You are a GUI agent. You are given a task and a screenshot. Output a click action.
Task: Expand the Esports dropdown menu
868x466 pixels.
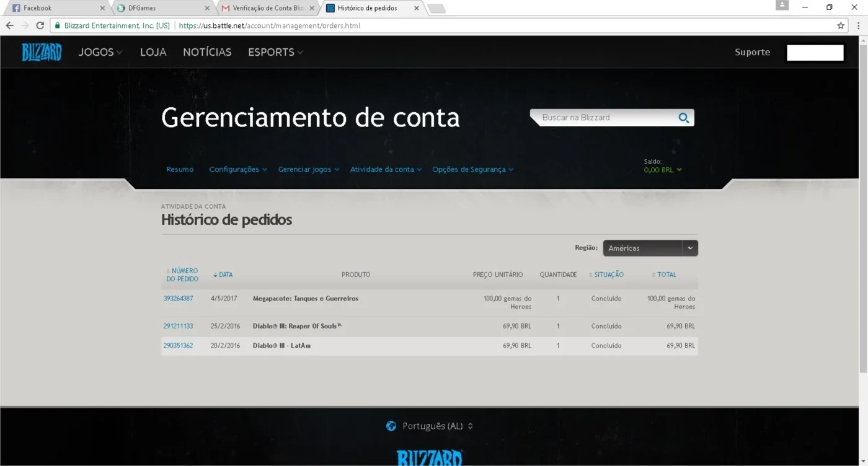(x=276, y=52)
